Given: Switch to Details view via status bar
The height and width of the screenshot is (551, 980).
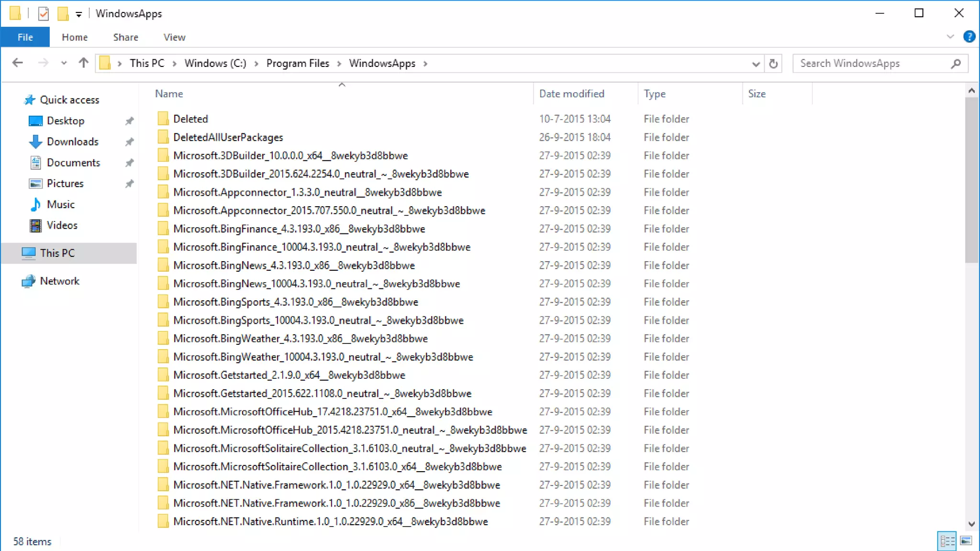Looking at the screenshot, I should 947,541.
